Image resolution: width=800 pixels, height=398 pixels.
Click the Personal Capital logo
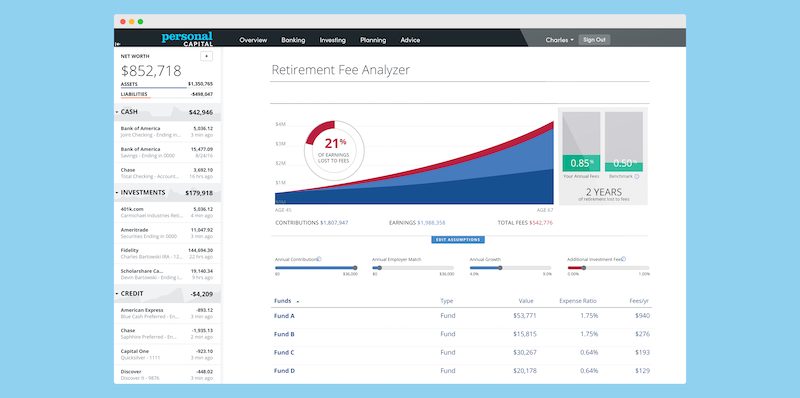187,39
